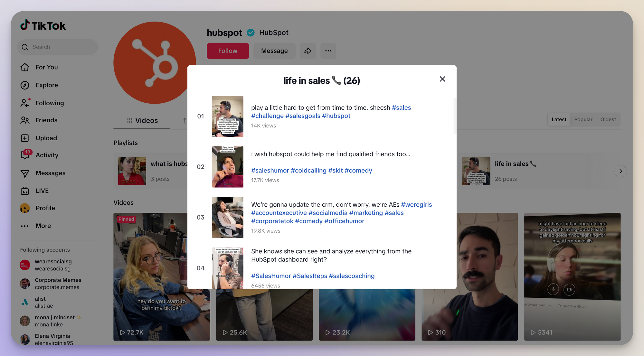
Task: Select the Popular tab filter
Action: coord(583,119)
